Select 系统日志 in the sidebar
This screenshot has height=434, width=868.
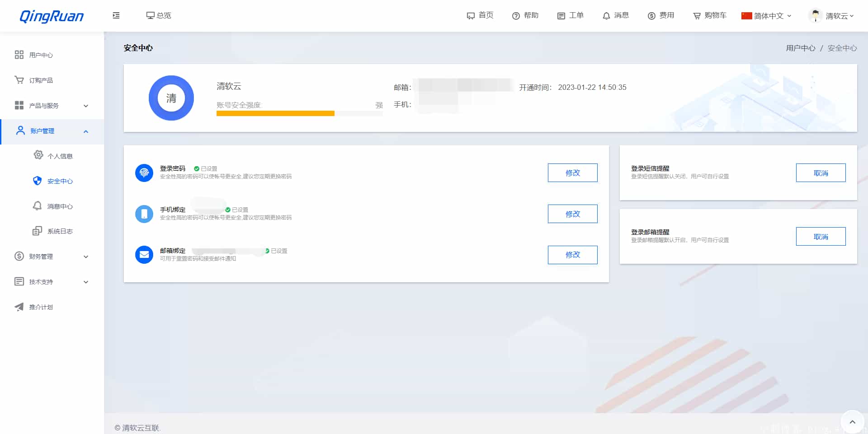click(60, 231)
